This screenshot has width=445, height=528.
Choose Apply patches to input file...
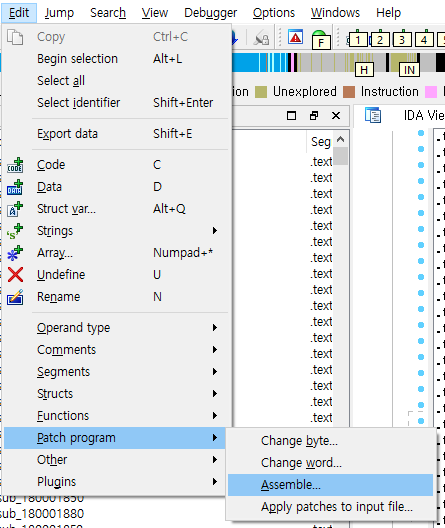(x=331, y=507)
